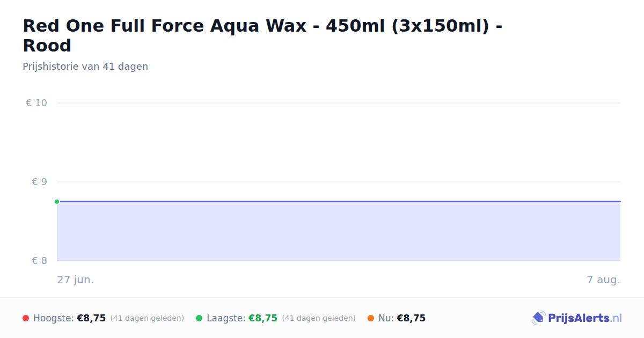Click the € 9 axis label
The height and width of the screenshot is (338, 644).
pyautogui.click(x=39, y=182)
